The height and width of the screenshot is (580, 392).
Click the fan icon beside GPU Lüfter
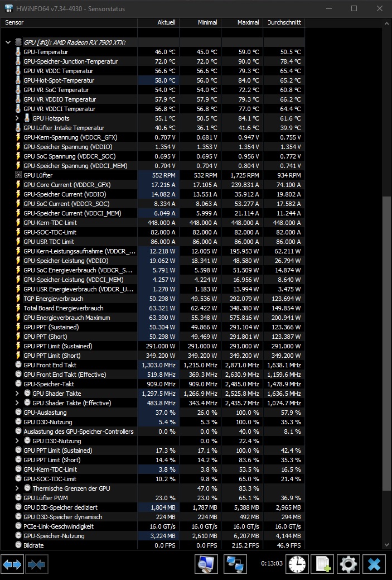18,175
